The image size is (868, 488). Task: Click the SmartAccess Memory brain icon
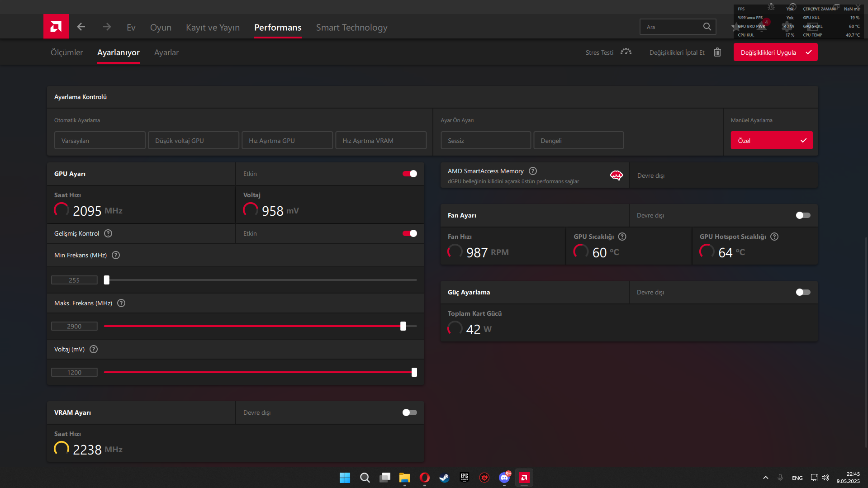coord(617,175)
